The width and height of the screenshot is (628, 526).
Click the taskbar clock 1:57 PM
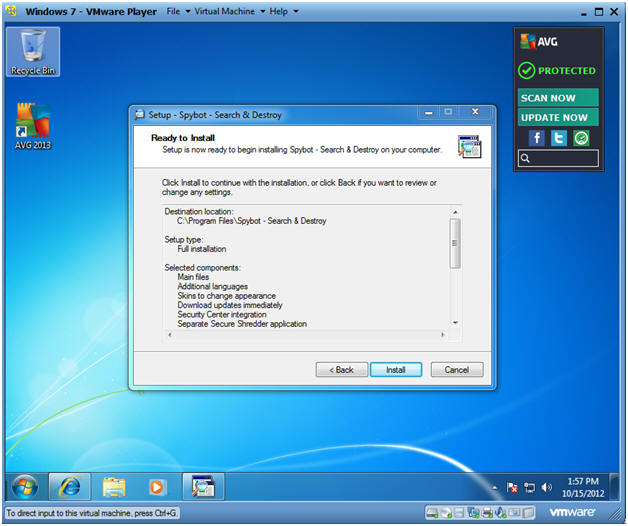583,481
